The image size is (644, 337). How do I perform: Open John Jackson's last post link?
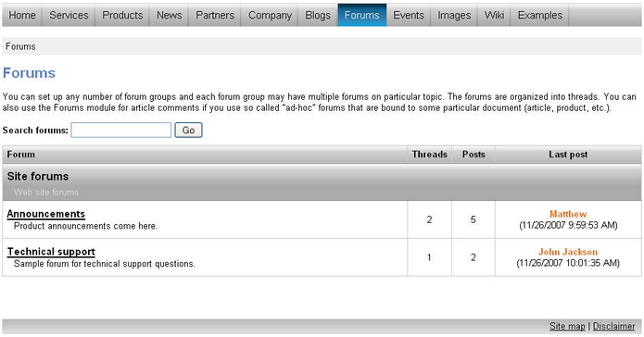pyautogui.click(x=568, y=252)
